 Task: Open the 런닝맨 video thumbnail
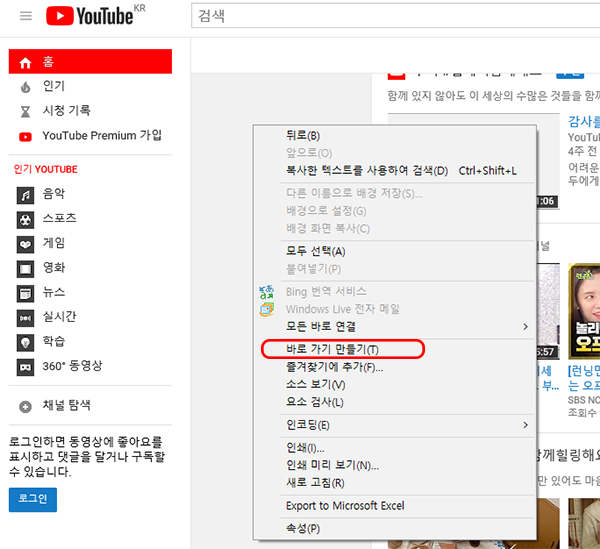(584, 311)
